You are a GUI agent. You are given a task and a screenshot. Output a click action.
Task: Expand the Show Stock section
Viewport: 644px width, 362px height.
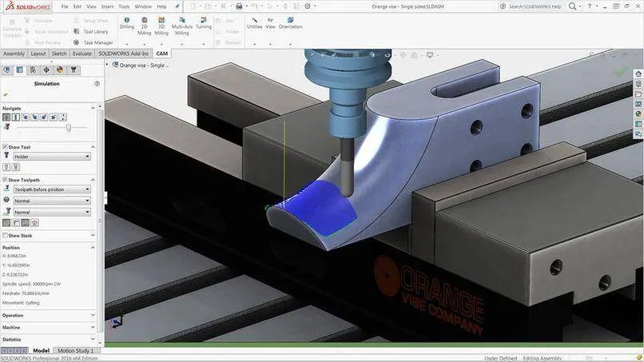click(x=93, y=236)
